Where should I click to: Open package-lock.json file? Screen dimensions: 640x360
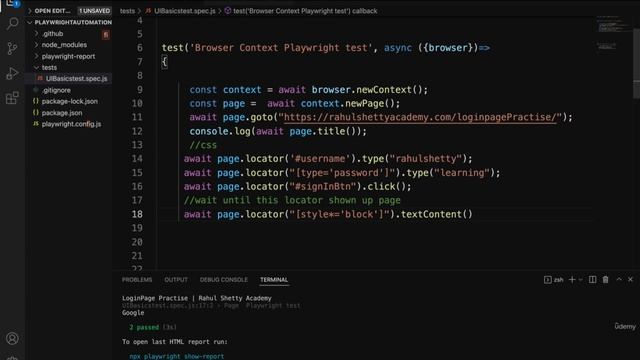[x=69, y=101]
